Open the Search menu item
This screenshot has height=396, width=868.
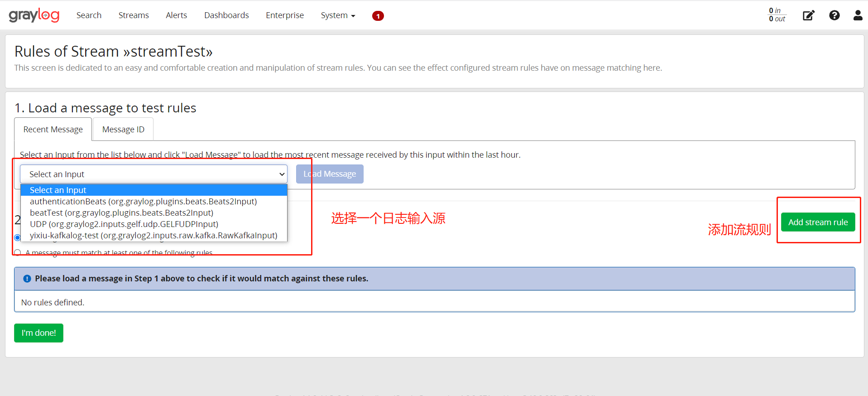point(89,15)
